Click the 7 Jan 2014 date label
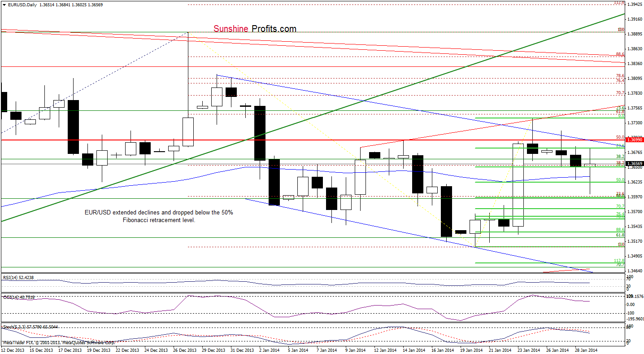This screenshot has width=644, height=354. (327, 350)
